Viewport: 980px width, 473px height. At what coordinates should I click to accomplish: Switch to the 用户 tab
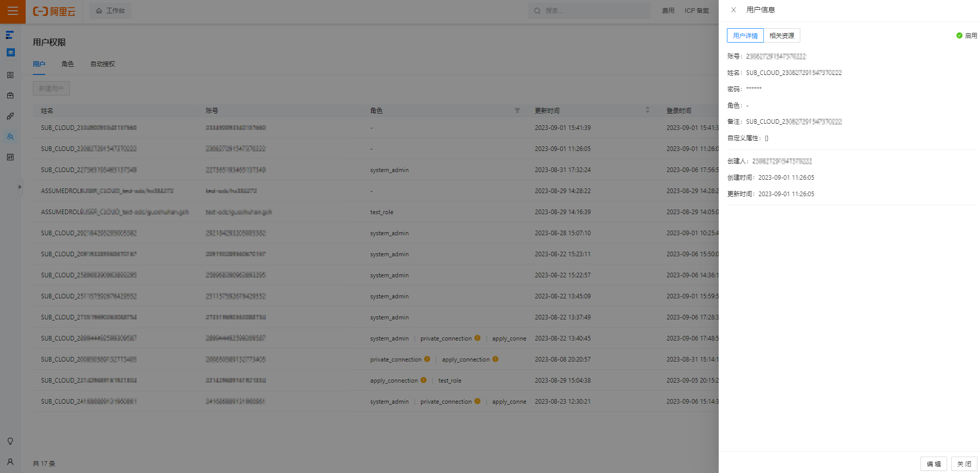point(39,64)
